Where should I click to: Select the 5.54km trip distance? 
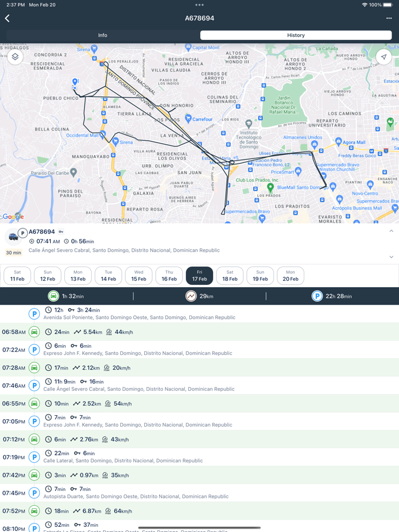pyautogui.click(x=93, y=332)
